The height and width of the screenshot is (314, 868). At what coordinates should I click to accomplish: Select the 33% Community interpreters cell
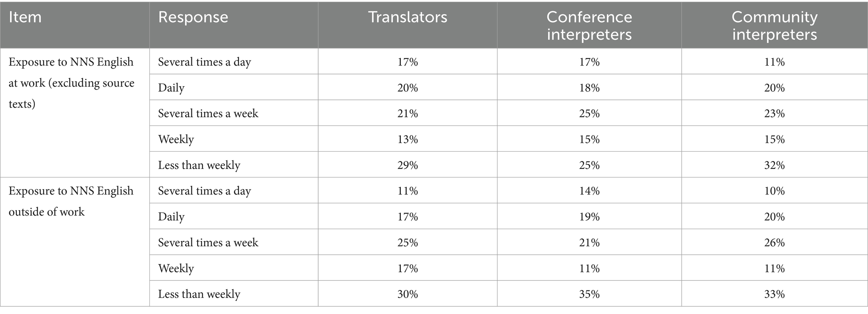point(774,294)
